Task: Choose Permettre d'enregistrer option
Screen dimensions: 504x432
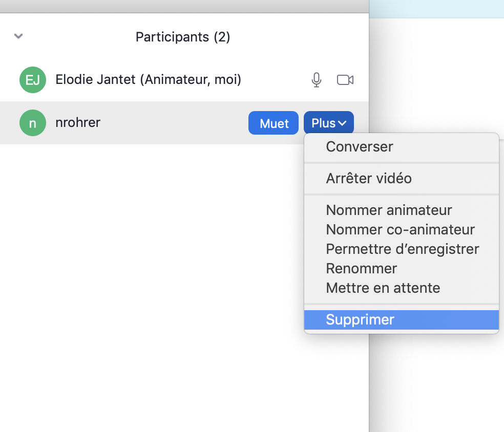Action: 402,249
